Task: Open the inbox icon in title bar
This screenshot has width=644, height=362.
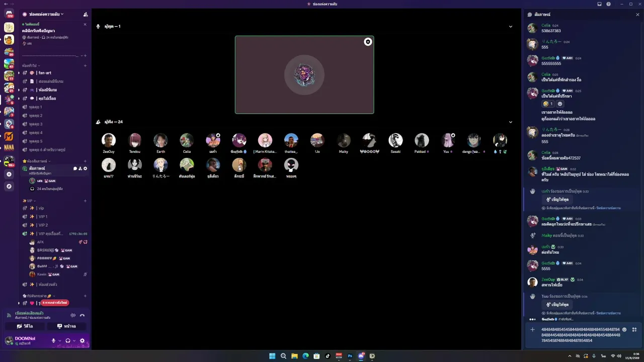Action: (599, 4)
